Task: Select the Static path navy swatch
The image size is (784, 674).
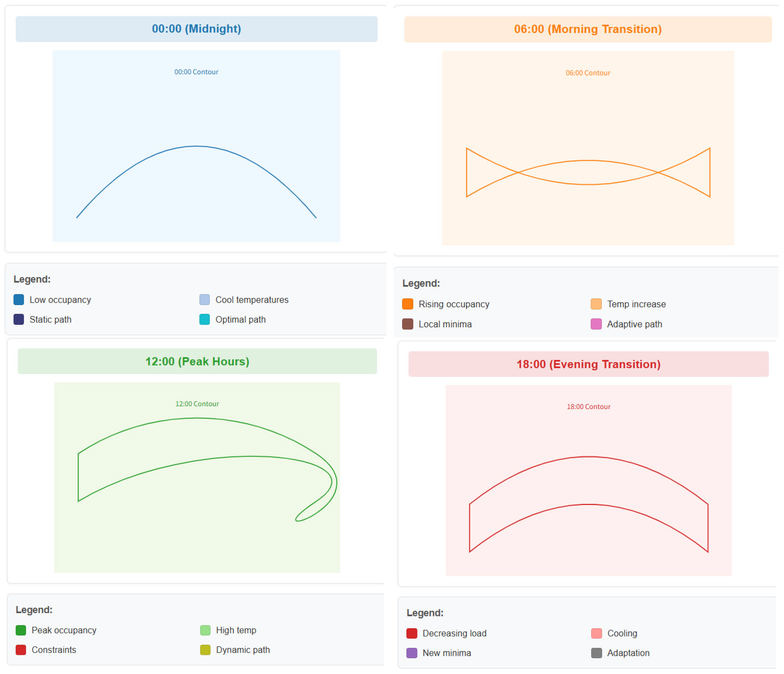Action: 18,319
